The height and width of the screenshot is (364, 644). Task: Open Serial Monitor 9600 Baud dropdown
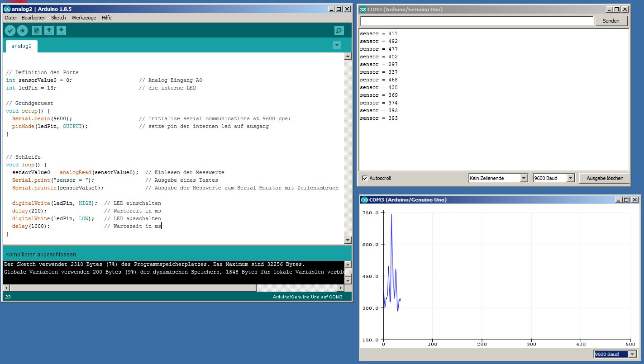(x=570, y=178)
